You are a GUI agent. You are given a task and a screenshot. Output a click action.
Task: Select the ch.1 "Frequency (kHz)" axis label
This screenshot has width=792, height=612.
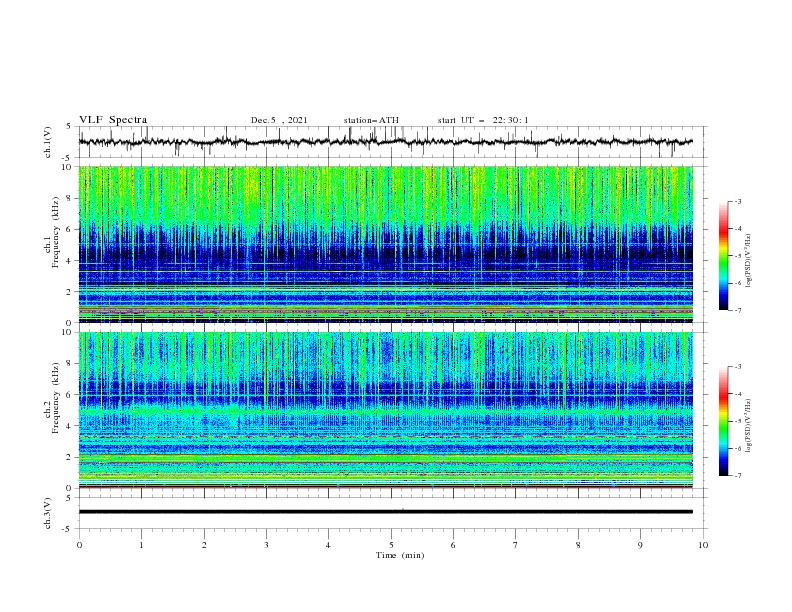(56, 234)
